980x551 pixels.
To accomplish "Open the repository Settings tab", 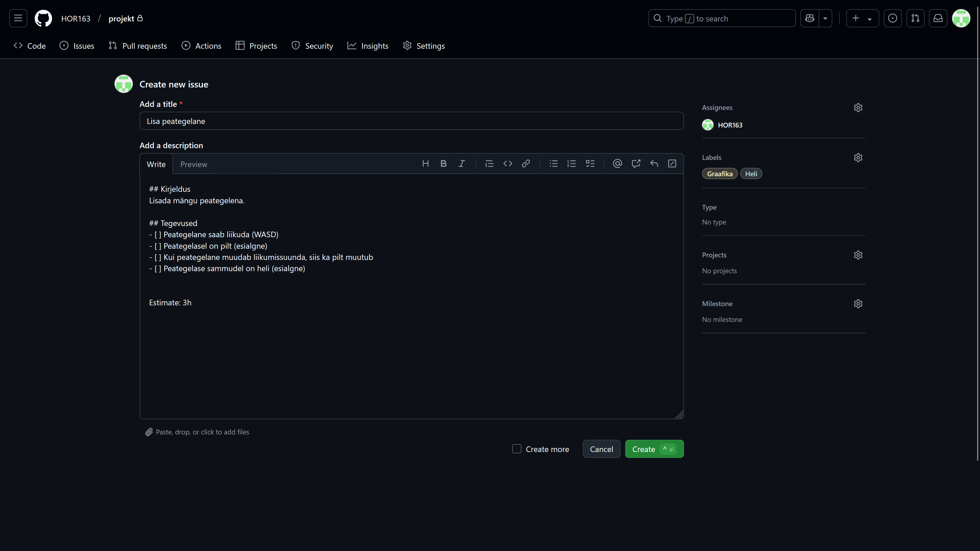I will [x=424, y=46].
